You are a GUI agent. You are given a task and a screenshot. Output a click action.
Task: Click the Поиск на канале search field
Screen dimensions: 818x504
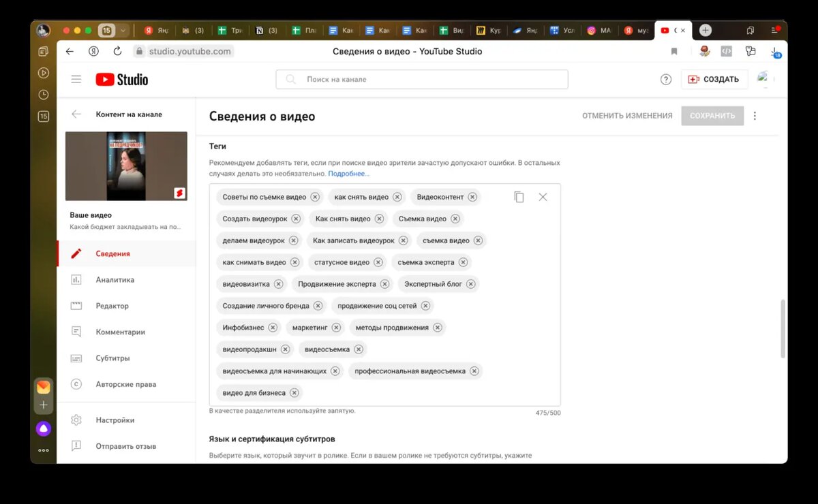[x=422, y=79]
